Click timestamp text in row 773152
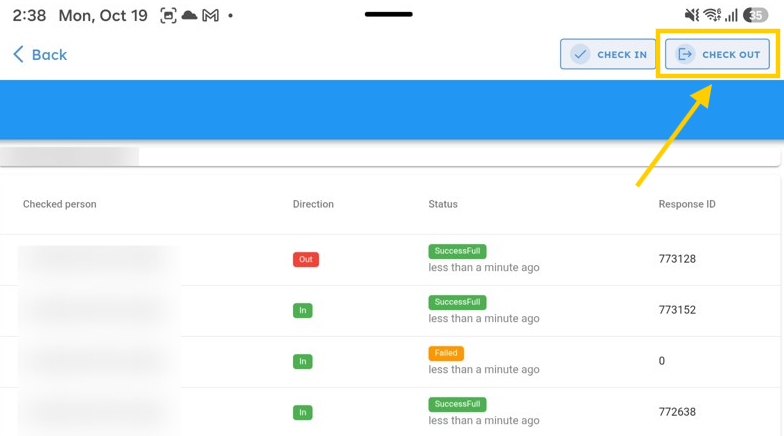This screenshot has width=784, height=436. 484,318
